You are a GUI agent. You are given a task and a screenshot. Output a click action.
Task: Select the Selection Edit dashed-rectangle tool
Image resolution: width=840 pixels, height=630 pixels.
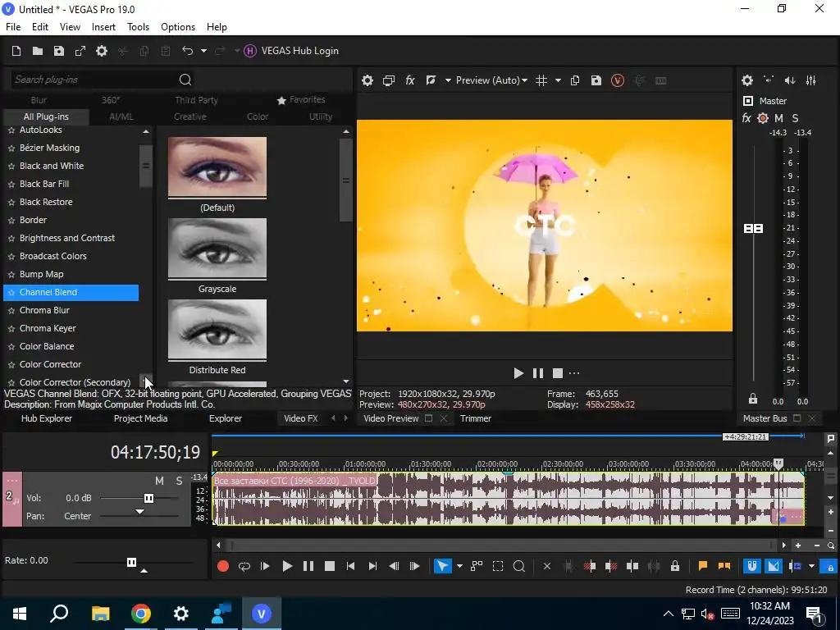498,566
